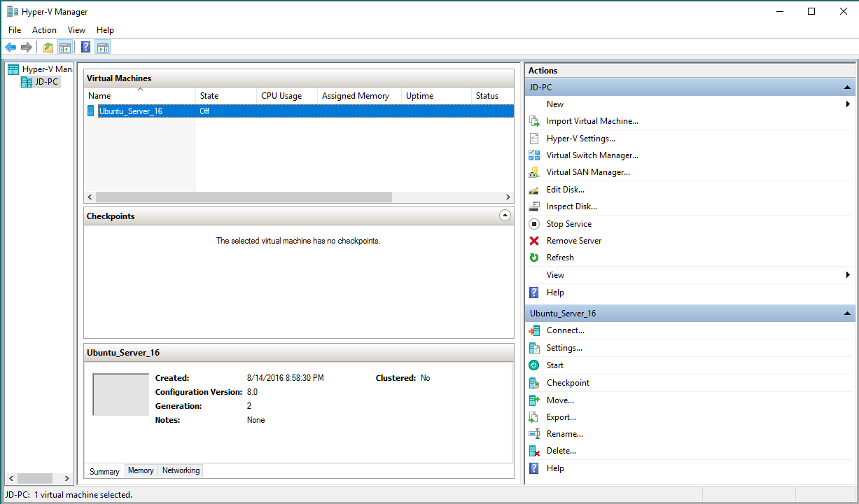Click the Import Virtual Machine icon

[x=534, y=121]
